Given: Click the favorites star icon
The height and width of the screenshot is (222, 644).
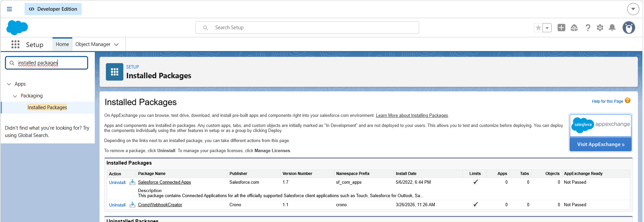Looking at the screenshot, I should coord(538,28).
